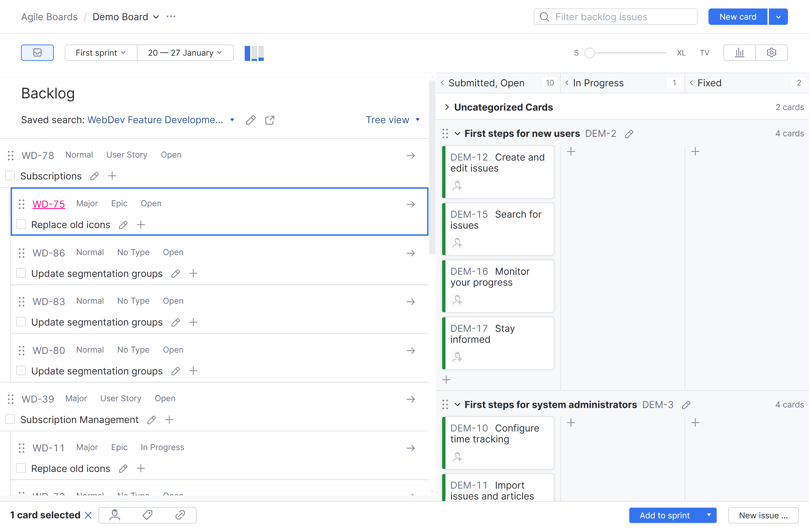Click the Add to sprint button

[665, 515]
